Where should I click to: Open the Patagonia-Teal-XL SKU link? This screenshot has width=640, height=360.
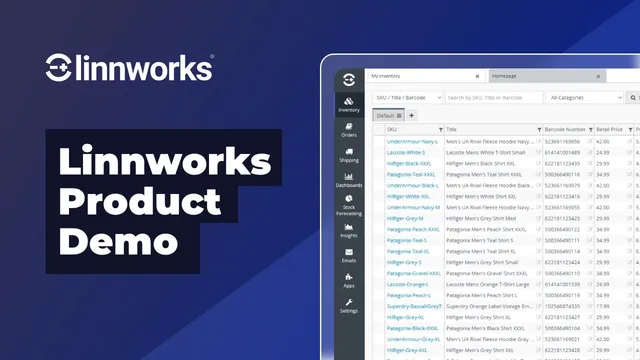tap(408, 251)
